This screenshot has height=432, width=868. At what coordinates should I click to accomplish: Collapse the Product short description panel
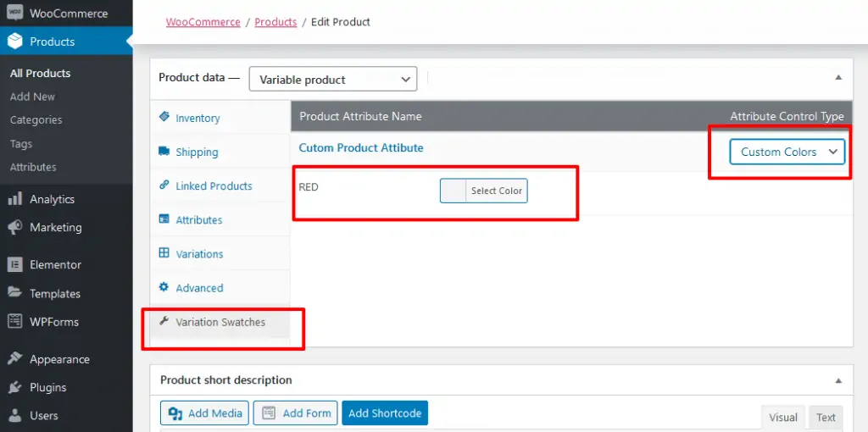[x=838, y=380]
